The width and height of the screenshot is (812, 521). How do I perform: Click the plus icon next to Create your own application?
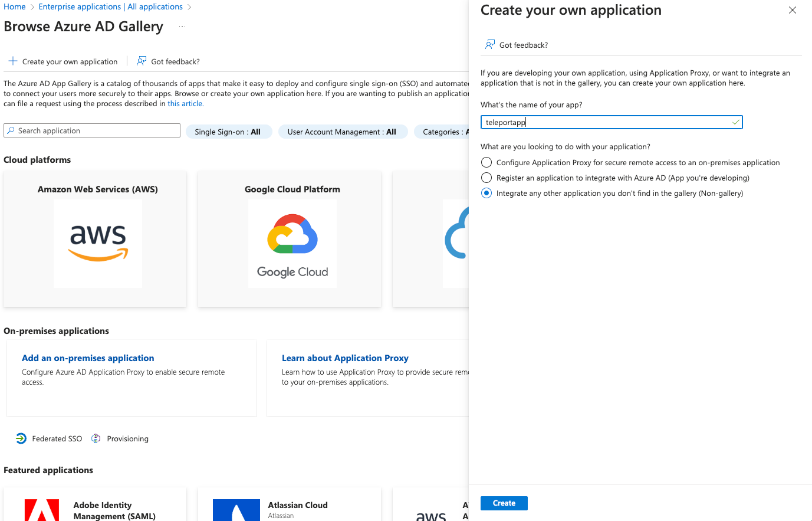12,61
